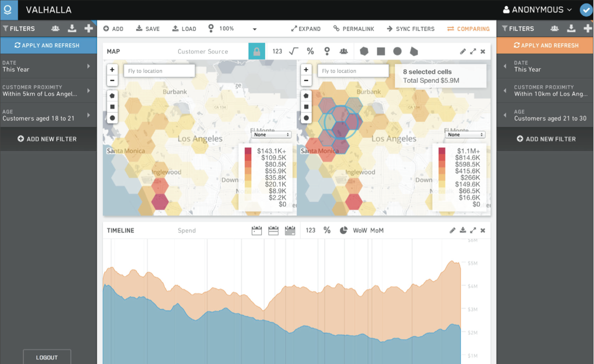The image size is (594, 364).
Task: Close the Timeline widget
Action: tap(482, 230)
